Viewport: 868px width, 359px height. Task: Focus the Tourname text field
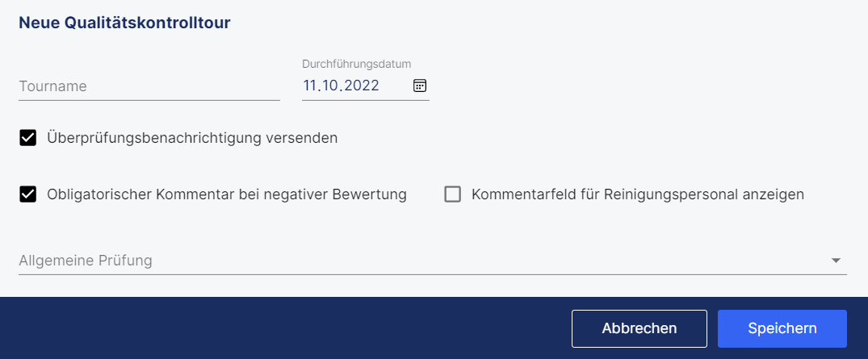149,87
